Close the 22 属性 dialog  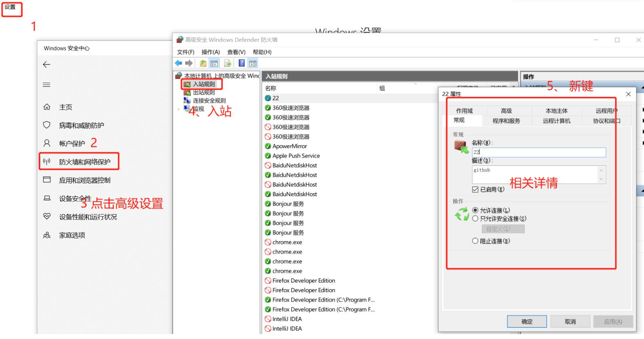[x=628, y=94]
